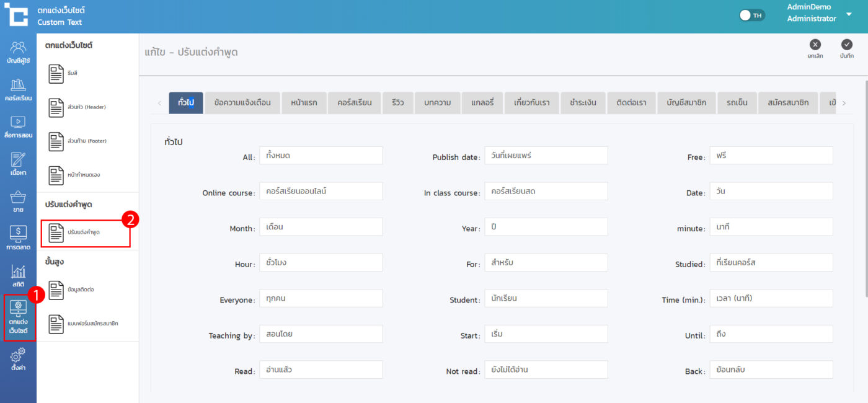Expand the AdminDemo account dropdown arrow
This screenshot has width=868, height=403.
click(849, 14)
